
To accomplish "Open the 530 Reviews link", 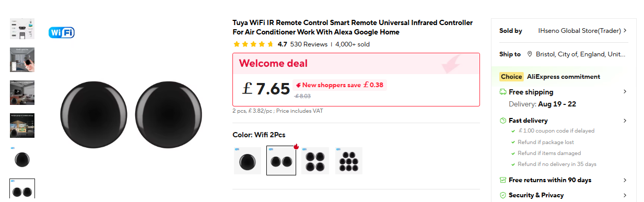I will 309,44.
